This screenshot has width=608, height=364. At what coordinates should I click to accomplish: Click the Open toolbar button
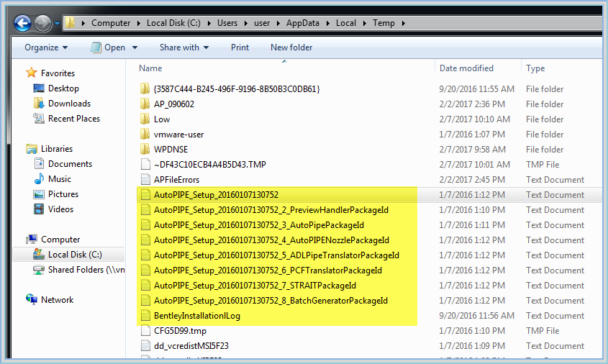pyautogui.click(x=108, y=47)
